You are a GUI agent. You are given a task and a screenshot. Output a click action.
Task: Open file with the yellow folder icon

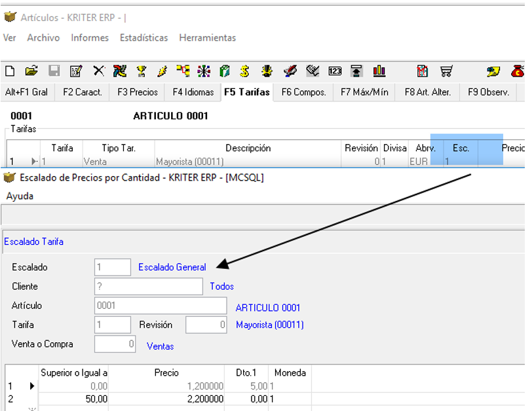pos(31,71)
